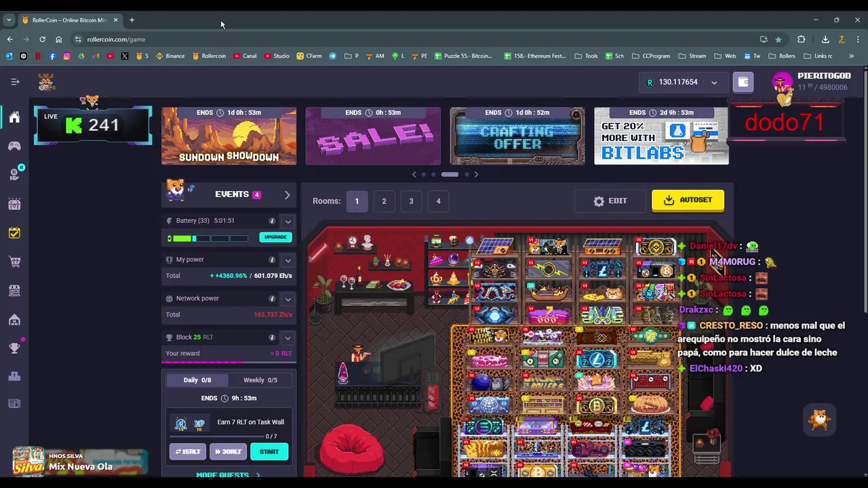Screen dimensions: 868x488
Task: Click the AUTOSET button
Action: point(688,200)
